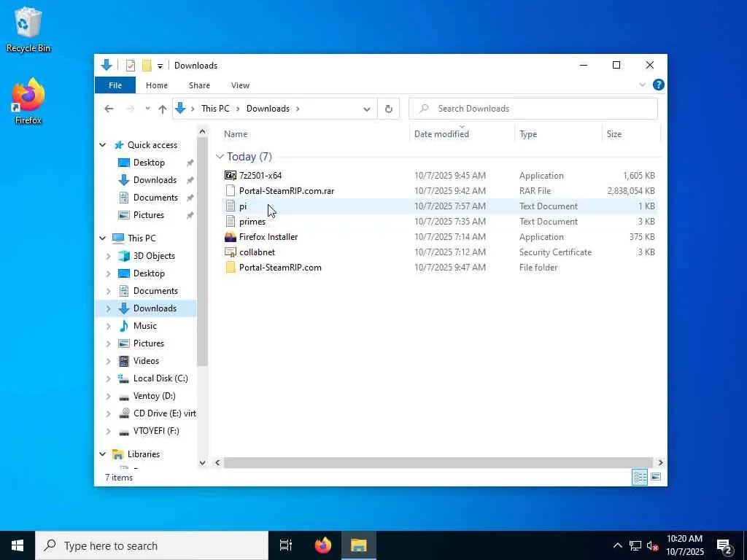Select the Firefox desktop shortcut

coord(28,101)
